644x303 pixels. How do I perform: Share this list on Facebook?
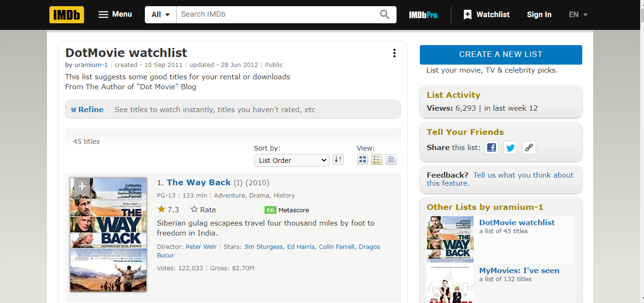[492, 148]
